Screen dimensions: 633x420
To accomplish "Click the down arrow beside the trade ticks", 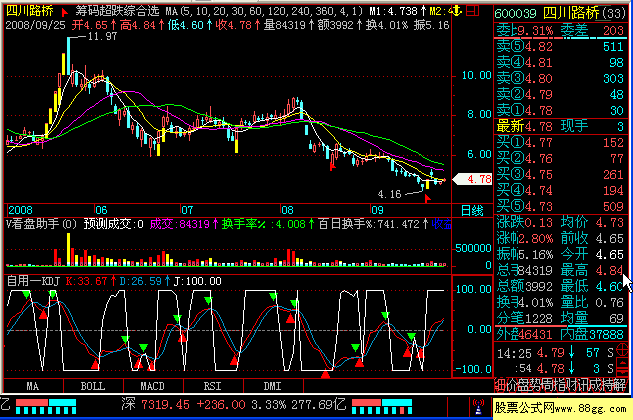I will 622,371.
